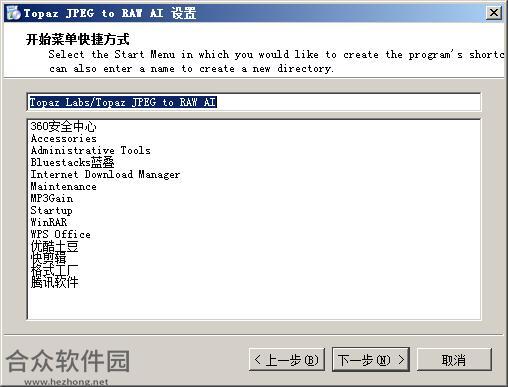Viewport: 508px width, 387px height.
Task: Select the Maintenance folder
Action: [x=63, y=186]
